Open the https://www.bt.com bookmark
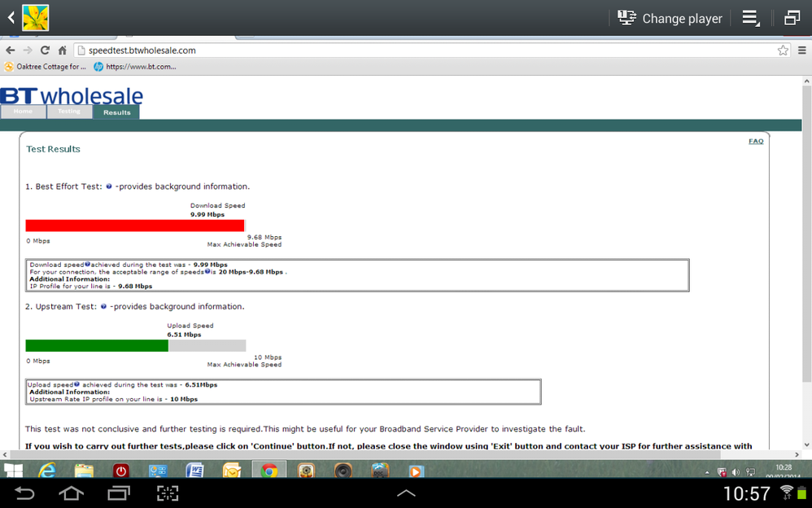The height and width of the screenshot is (508, 812). coord(135,67)
